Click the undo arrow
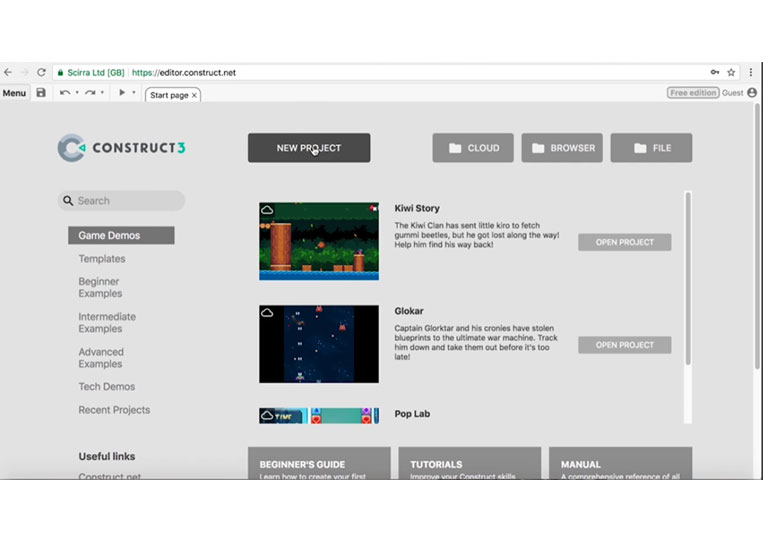763x541 pixels. 65,92
